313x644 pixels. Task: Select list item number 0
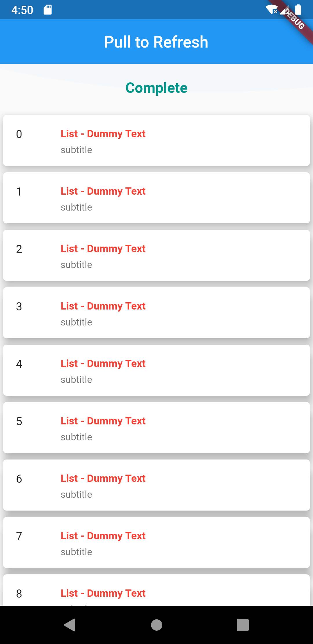pos(19,134)
